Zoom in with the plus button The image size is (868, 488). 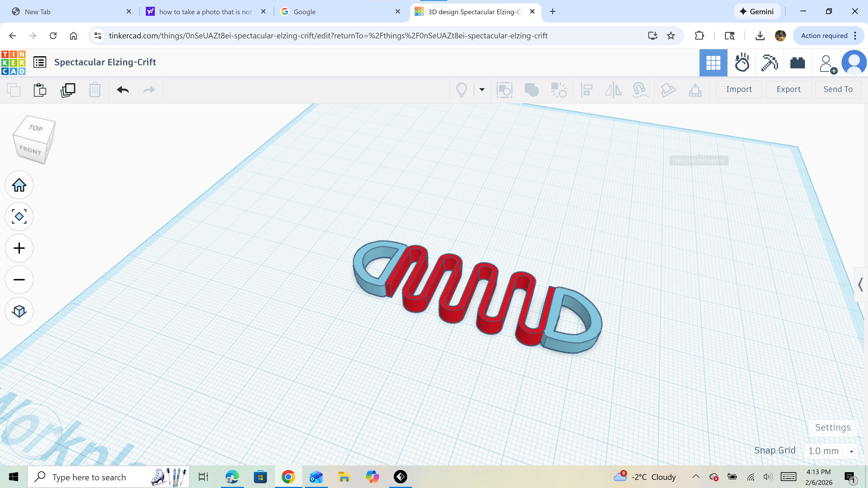click(19, 248)
